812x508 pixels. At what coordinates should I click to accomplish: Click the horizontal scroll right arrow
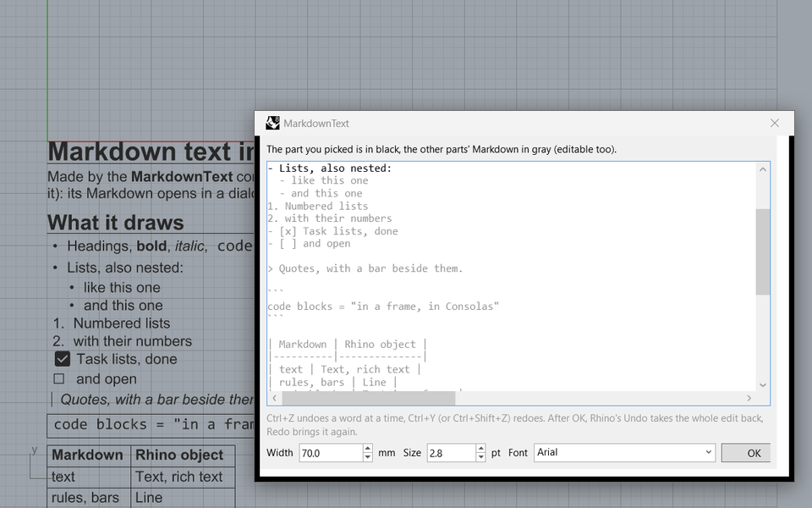pos(749,398)
